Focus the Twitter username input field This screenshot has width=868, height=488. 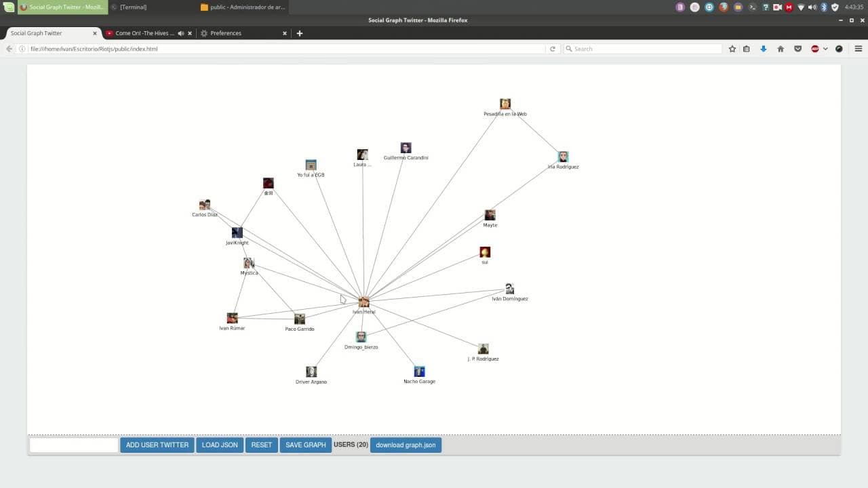(x=74, y=445)
